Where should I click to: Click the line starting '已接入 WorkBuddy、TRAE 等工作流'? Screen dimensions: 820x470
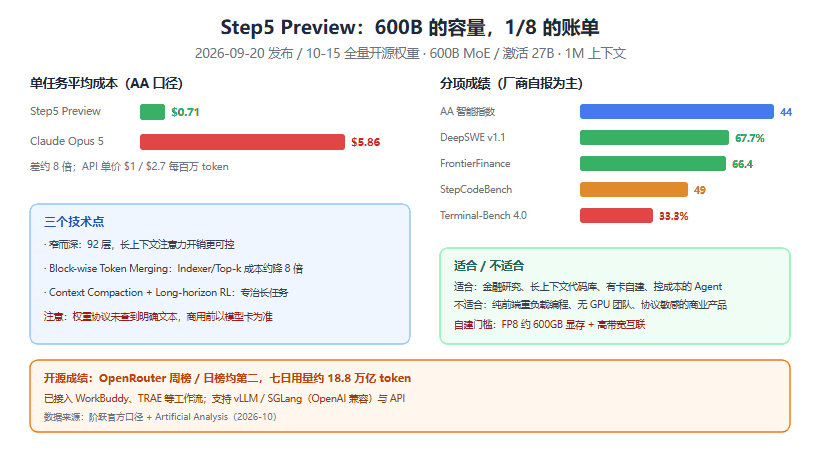pos(224,398)
